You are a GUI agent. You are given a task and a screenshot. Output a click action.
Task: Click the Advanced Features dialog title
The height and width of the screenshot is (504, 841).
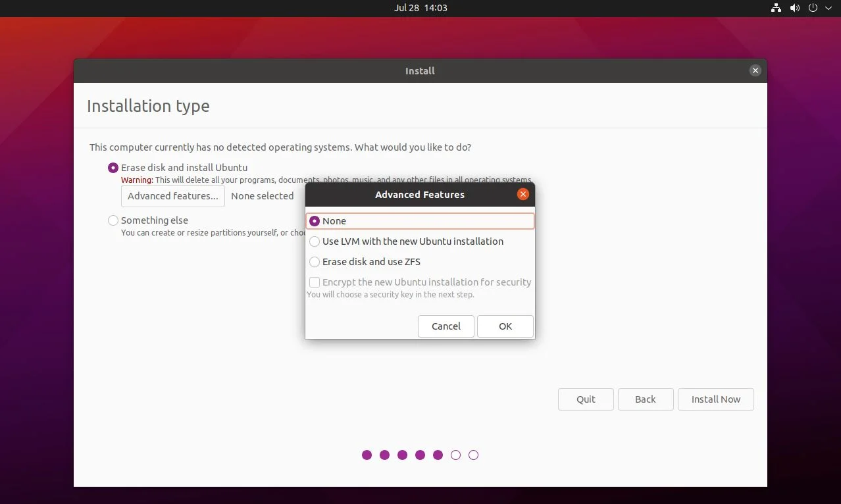[x=420, y=195]
